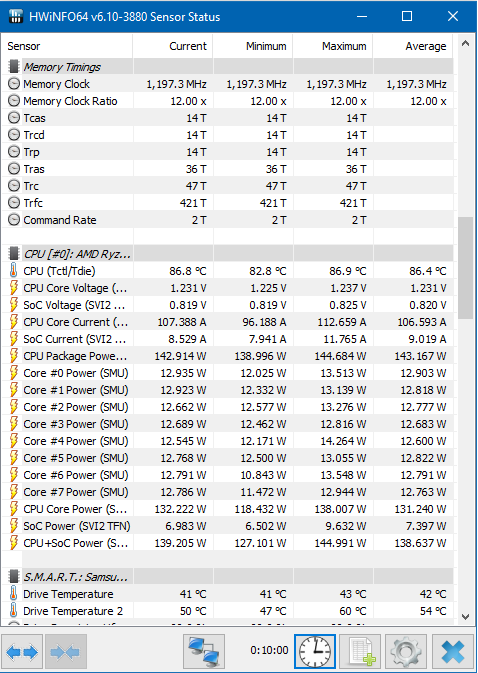This screenshot has height=673, width=478.
Task: Click the lightning icon beside CPU Package Power
Action: 14,356
